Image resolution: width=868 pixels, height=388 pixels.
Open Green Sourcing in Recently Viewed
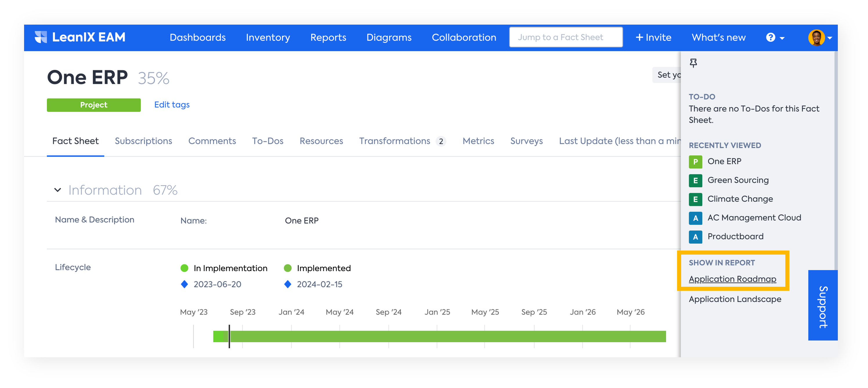pos(738,180)
